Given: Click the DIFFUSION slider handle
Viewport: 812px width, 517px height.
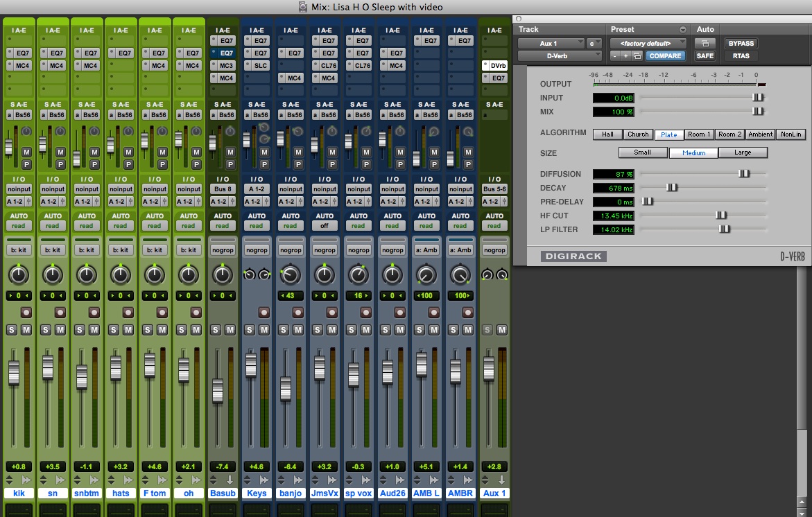Looking at the screenshot, I should point(743,173).
